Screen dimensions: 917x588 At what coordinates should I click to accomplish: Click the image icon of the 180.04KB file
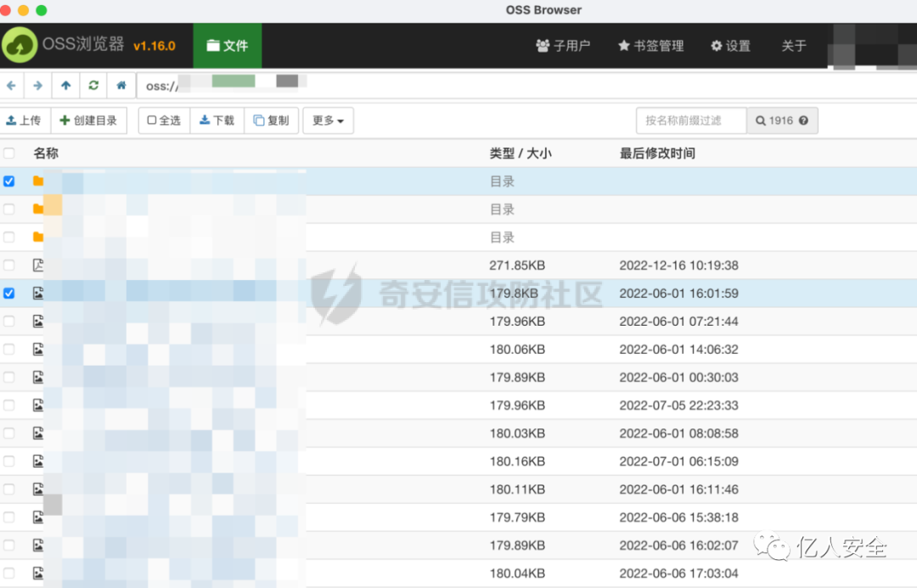(38, 573)
